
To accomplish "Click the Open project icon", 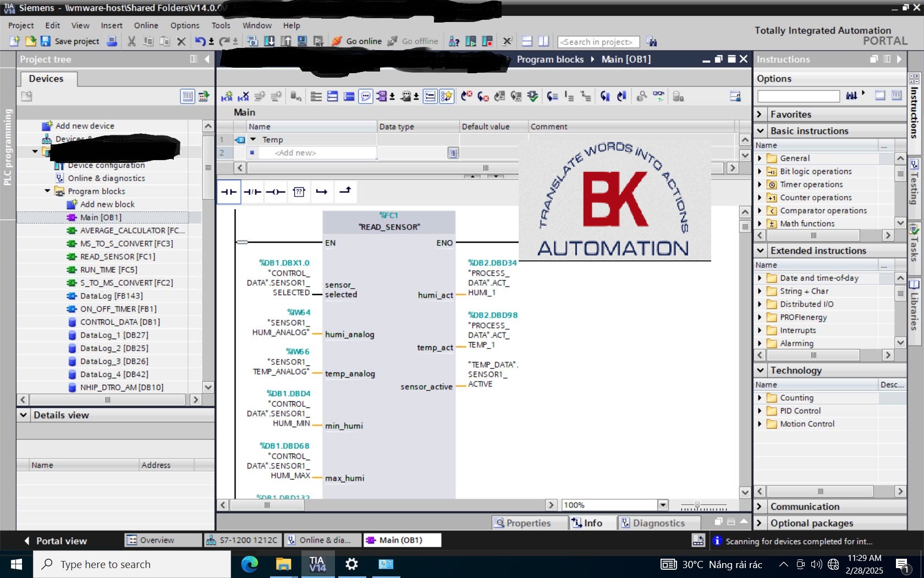I will click(30, 41).
